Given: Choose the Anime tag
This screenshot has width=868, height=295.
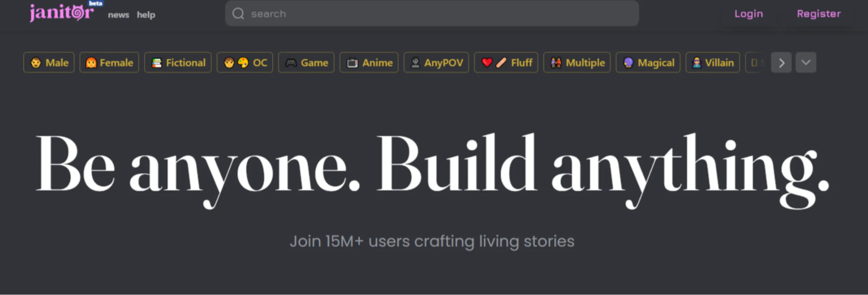Looking at the screenshot, I should (x=369, y=63).
